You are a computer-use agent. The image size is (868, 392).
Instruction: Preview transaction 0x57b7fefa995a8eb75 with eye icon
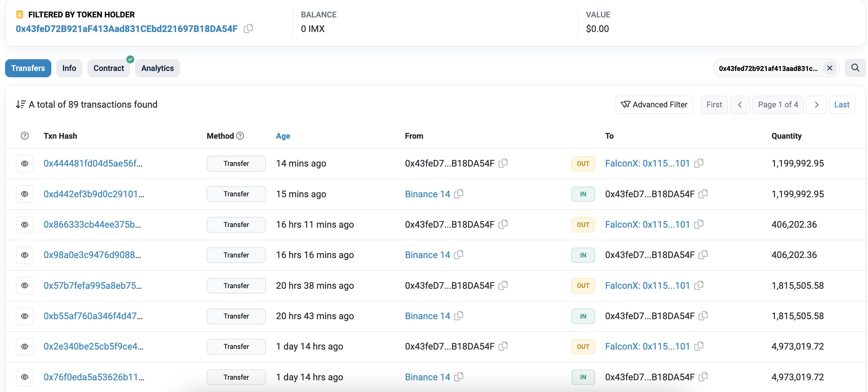coord(25,286)
